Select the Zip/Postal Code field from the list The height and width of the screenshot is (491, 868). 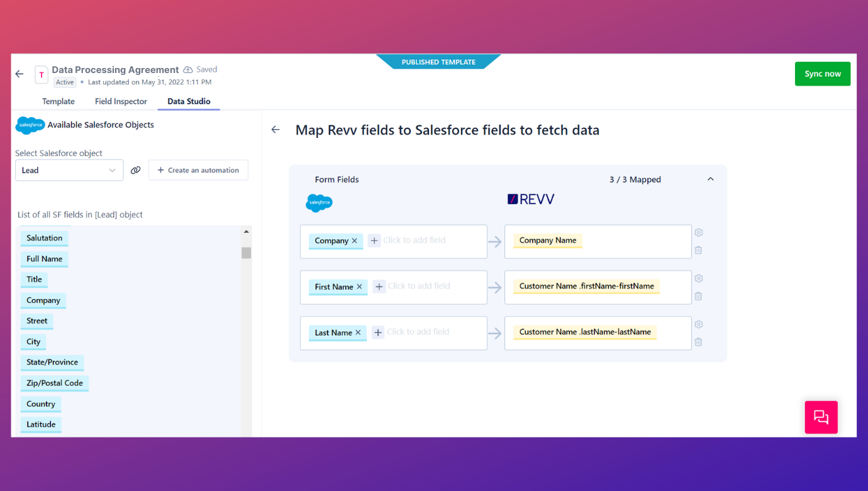(55, 383)
